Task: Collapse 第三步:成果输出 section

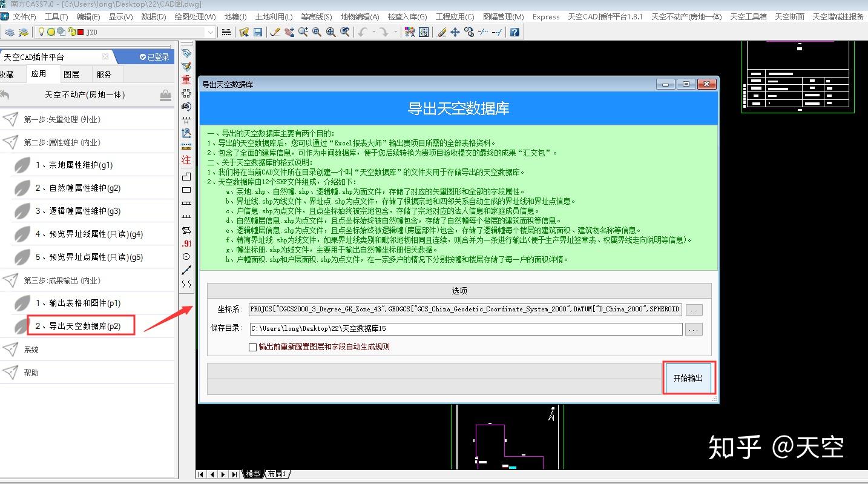Action: [87, 280]
